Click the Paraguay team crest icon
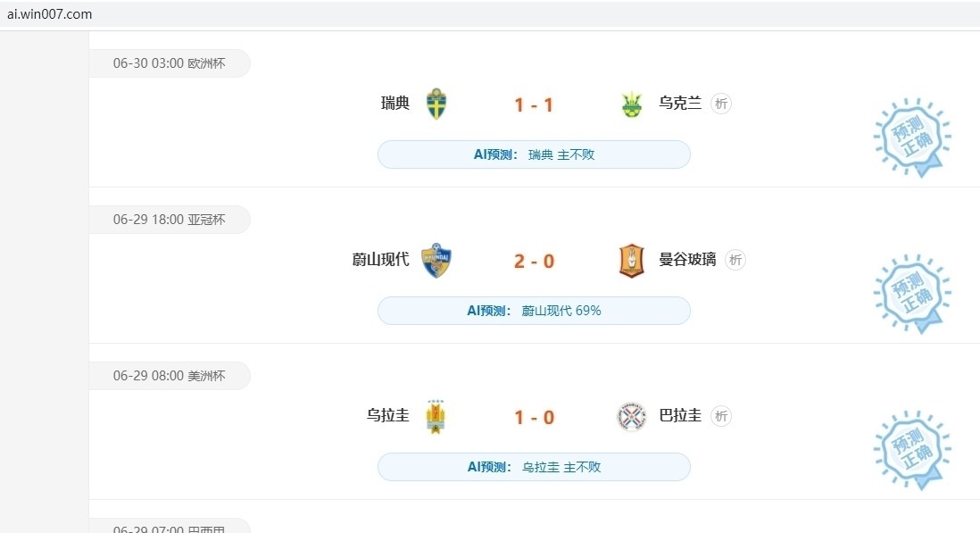Screen dimensions: 980x533 coord(631,417)
